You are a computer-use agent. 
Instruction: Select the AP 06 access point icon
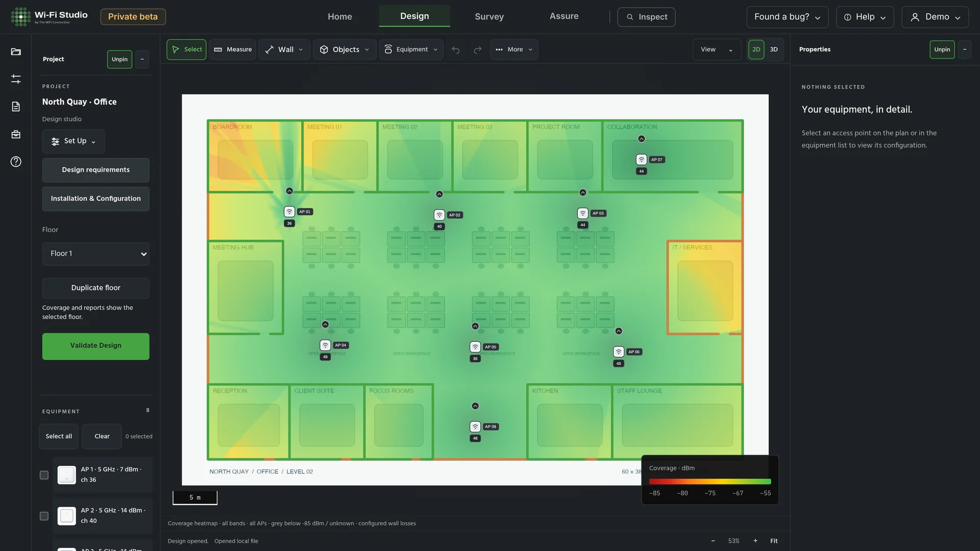619,352
